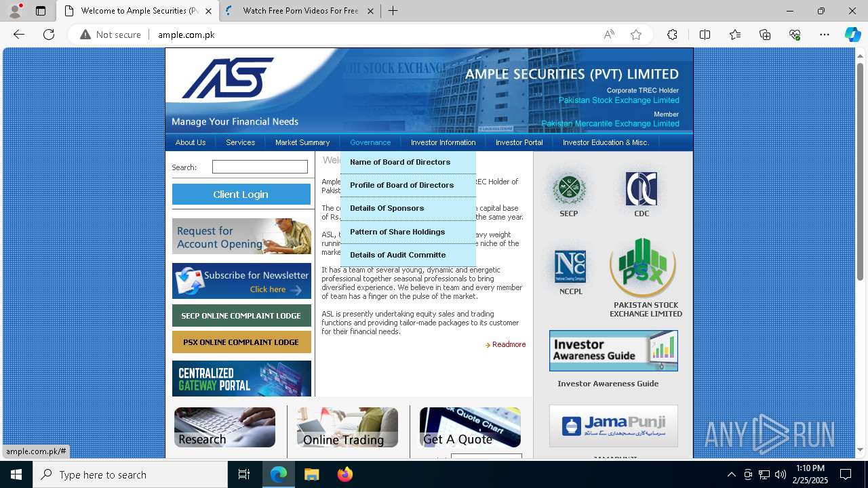Click the page vertical scrollbar thumb
The height and width of the screenshot is (488, 868).
click(860, 171)
